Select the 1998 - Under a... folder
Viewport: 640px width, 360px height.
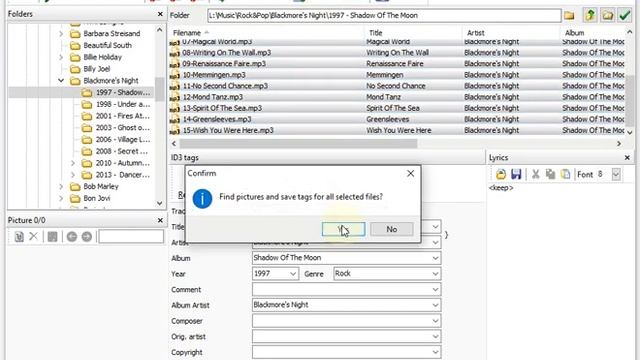pos(123,104)
